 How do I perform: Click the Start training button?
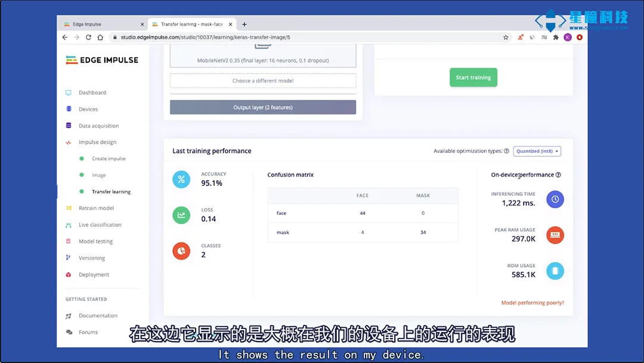click(x=473, y=77)
